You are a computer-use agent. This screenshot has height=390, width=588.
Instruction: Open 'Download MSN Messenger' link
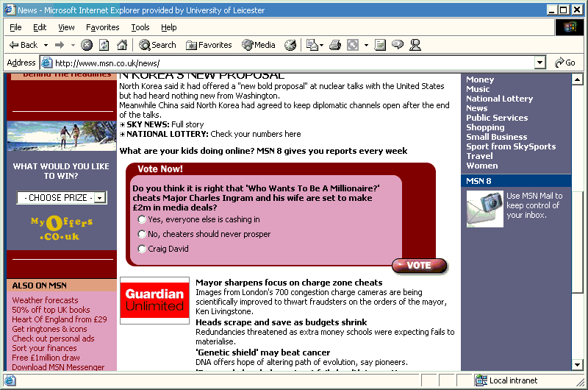coord(58,367)
